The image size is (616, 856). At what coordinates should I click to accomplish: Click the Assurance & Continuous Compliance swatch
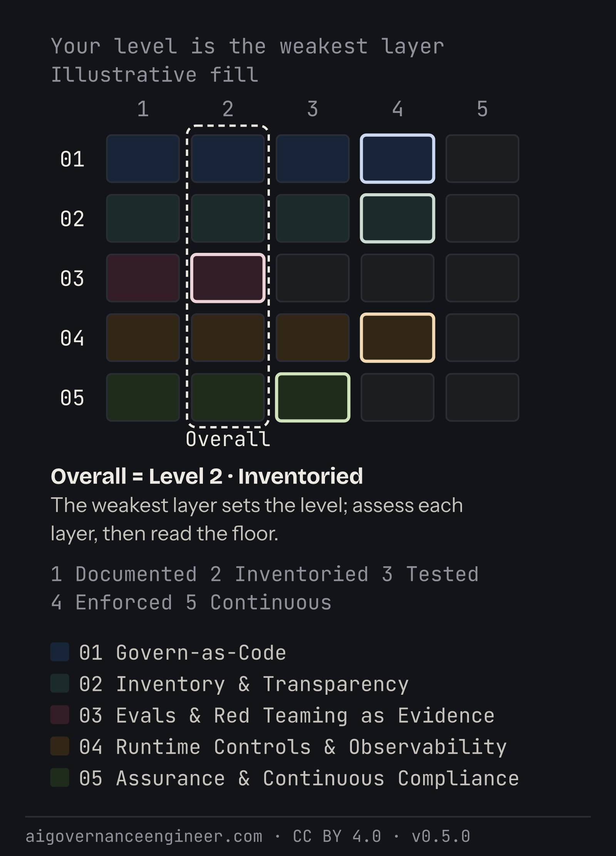60,777
